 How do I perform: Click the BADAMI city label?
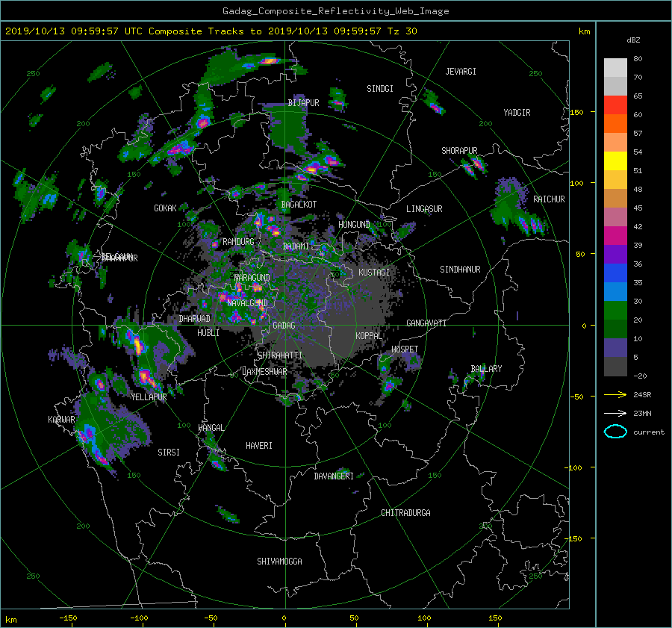pyautogui.click(x=296, y=246)
